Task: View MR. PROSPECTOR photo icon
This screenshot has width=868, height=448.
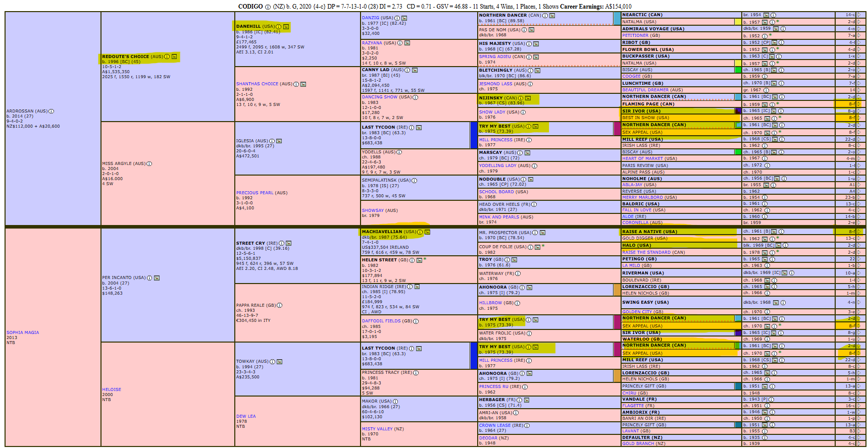Action: click(x=542, y=233)
